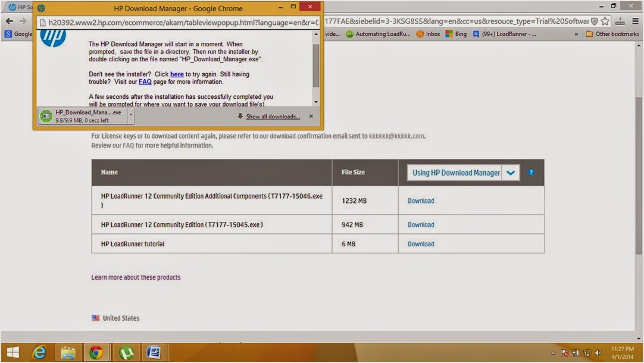Open downloaded HP_Download_Mana....exe file
Screen dimensions: 644x363
point(83,116)
